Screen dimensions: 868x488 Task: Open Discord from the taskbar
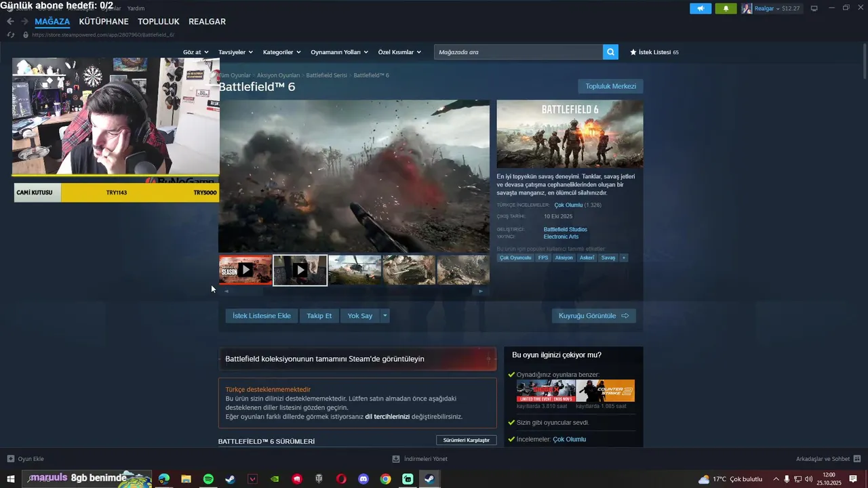(x=363, y=479)
